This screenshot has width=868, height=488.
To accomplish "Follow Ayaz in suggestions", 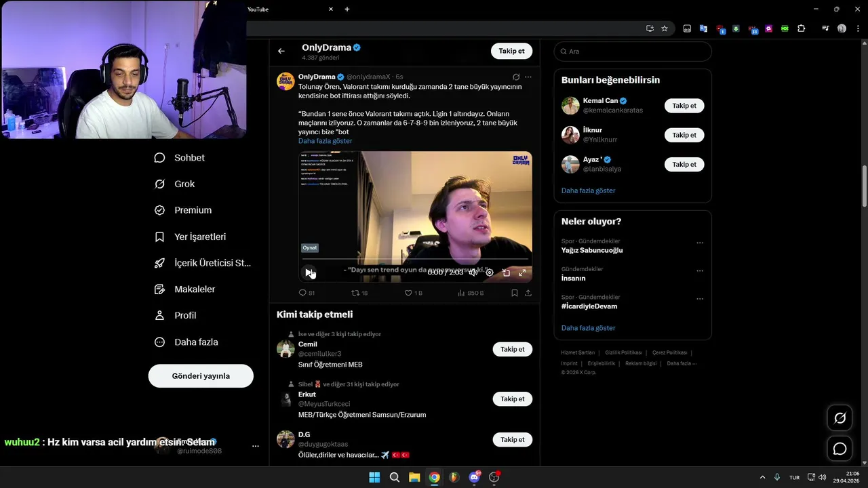I will (684, 164).
